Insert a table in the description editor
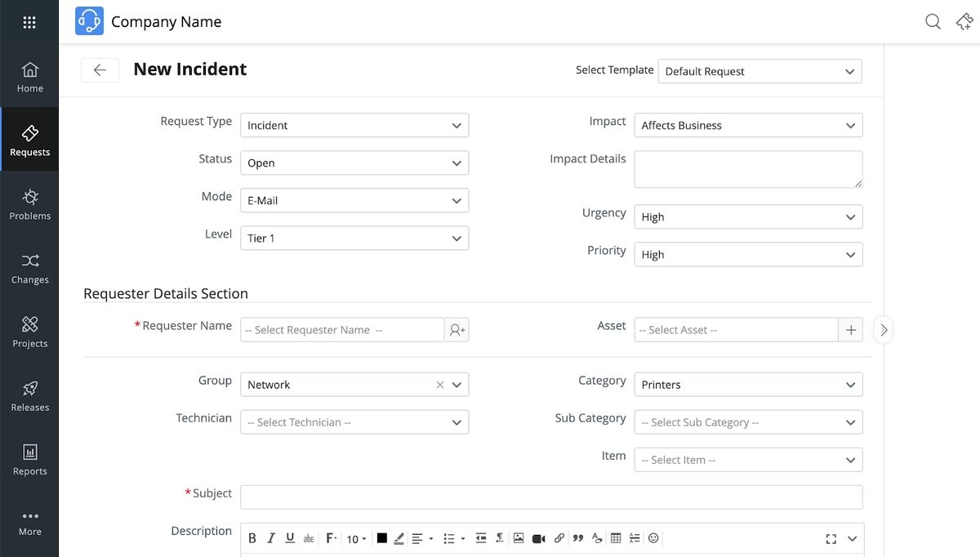This screenshot has height=557, width=980. click(x=615, y=537)
